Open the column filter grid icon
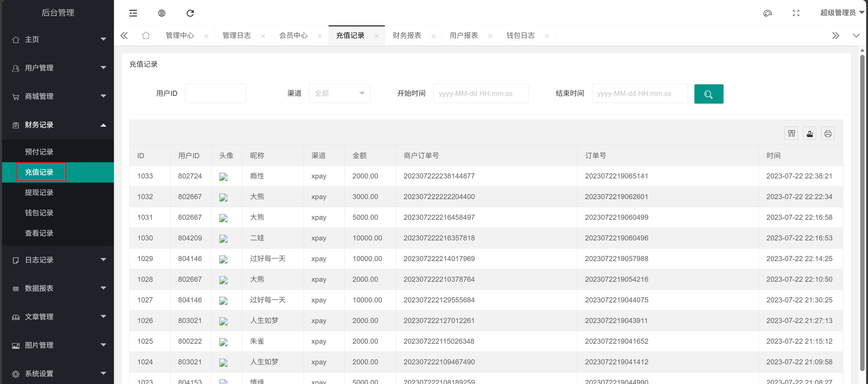The height and width of the screenshot is (384, 868). click(791, 134)
